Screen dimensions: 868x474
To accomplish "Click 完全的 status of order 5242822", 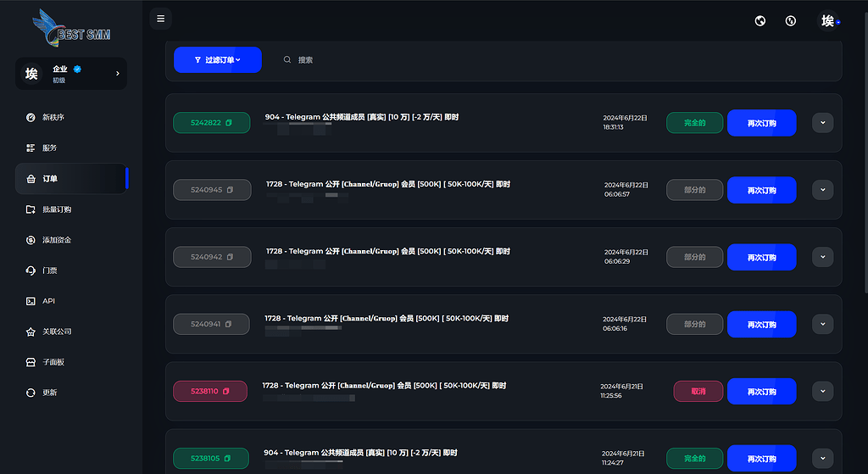I will [695, 123].
